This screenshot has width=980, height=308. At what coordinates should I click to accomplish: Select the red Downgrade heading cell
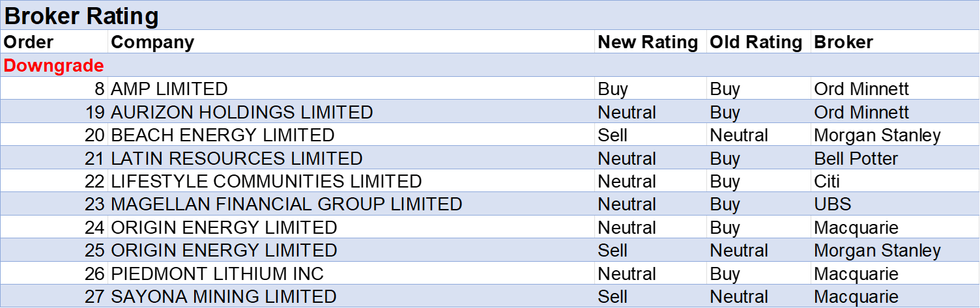54,66
